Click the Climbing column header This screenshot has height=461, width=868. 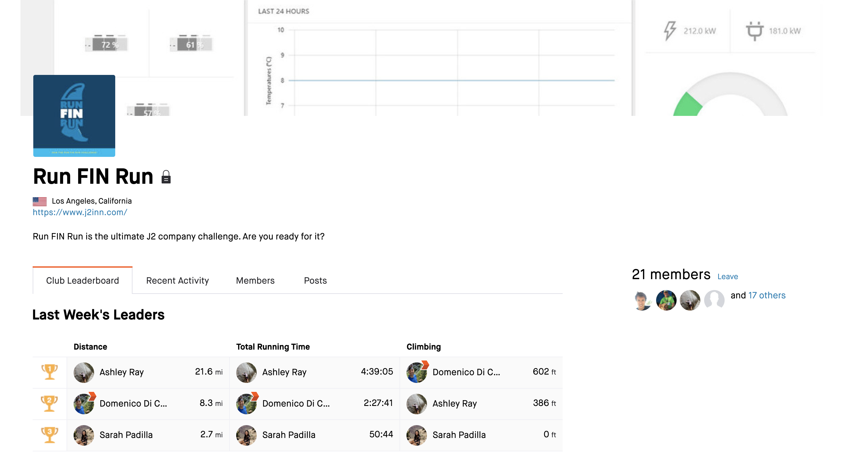(x=423, y=347)
